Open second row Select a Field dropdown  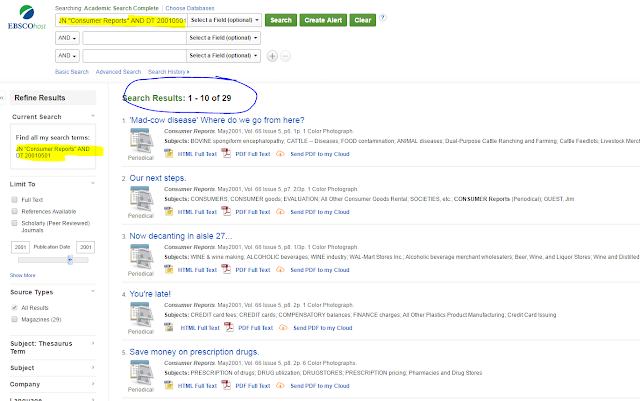tap(223, 38)
